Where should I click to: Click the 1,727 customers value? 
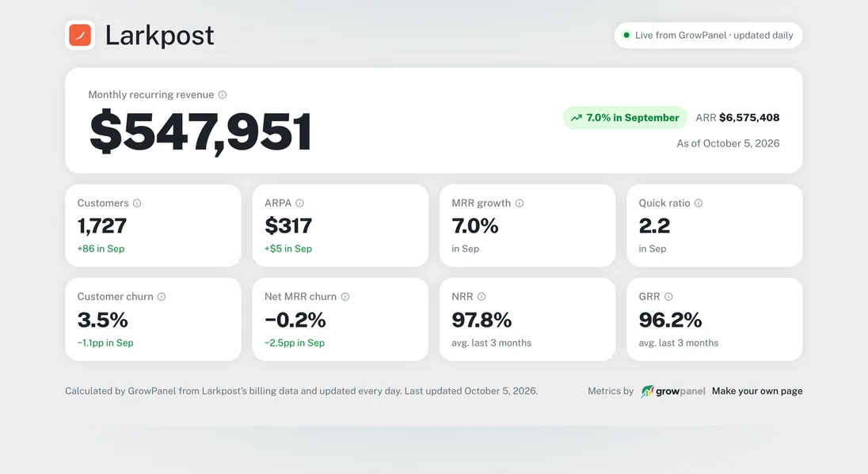pyautogui.click(x=102, y=226)
